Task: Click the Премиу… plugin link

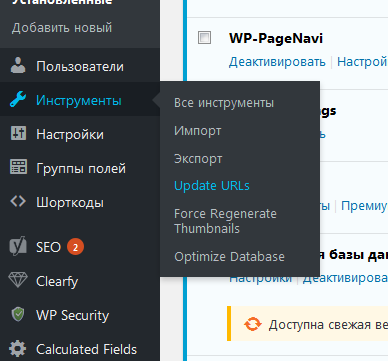Action: [x=364, y=206]
